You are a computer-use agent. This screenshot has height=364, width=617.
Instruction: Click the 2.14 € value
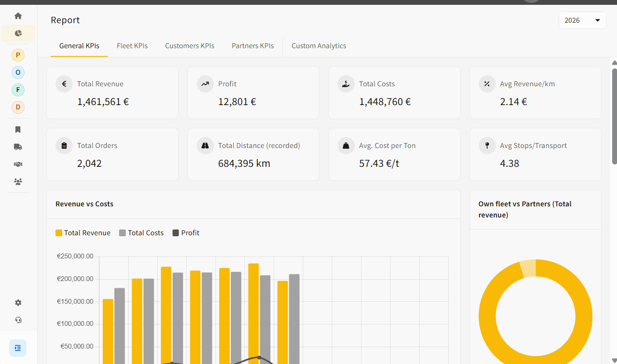coord(513,102)
